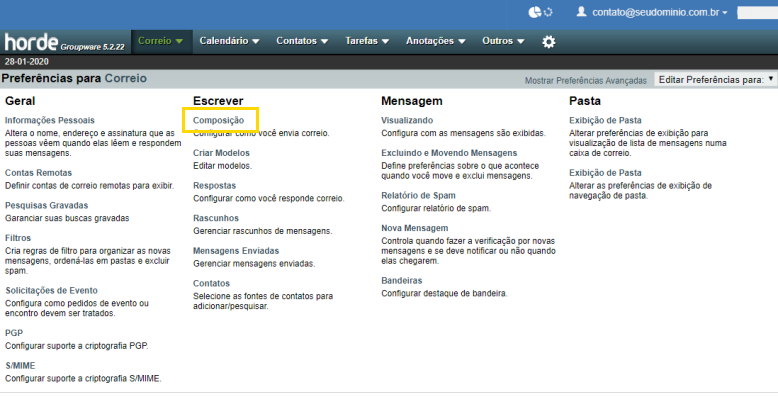Open Contas Remotas preferences

[38, 173]
